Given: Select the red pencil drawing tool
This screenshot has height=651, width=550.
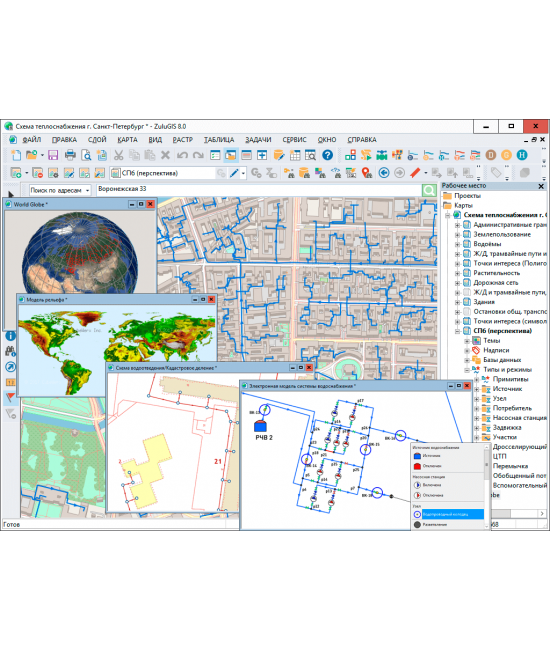Looking at the screenshot, I should tap(415, 173).
